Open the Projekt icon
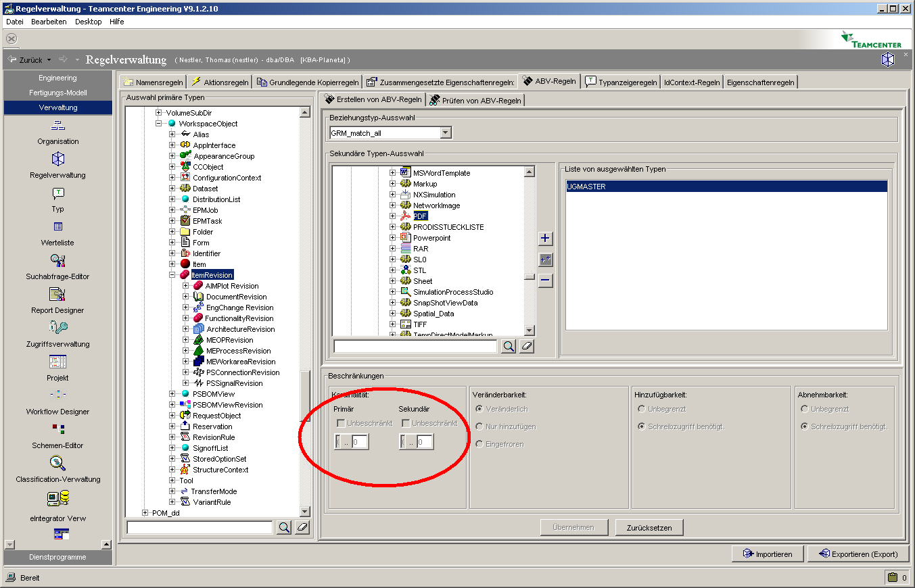Image resolution: width=915 pixels, height=588 pixels. point(58,362)
